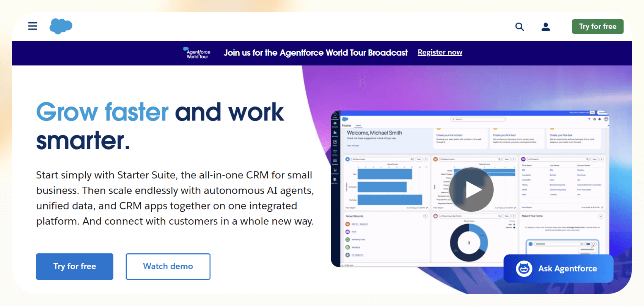Click the blue Try for free hero button
The image size is (644, 306).
point(75,267)
